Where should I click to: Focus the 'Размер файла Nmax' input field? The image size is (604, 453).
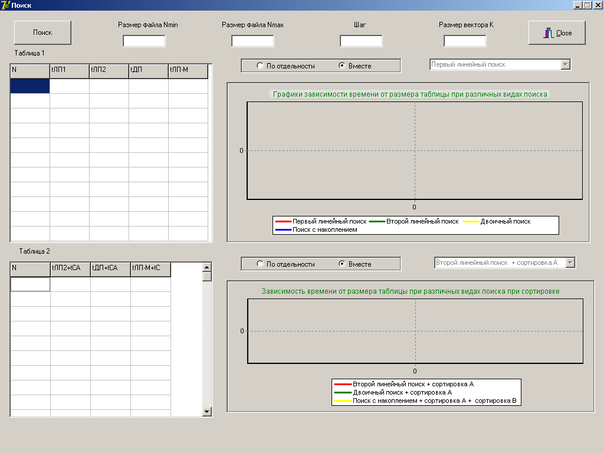click(253, 41)
